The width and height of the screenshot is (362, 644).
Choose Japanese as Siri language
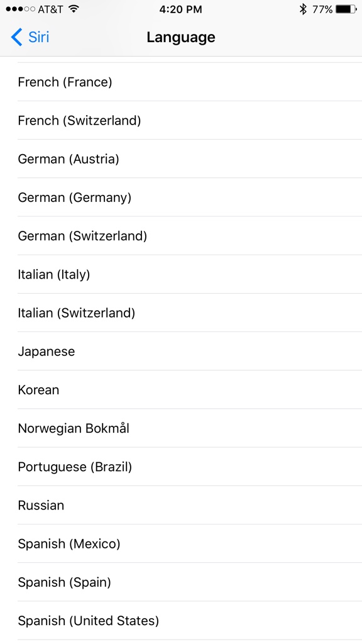(x=181, y=351)
